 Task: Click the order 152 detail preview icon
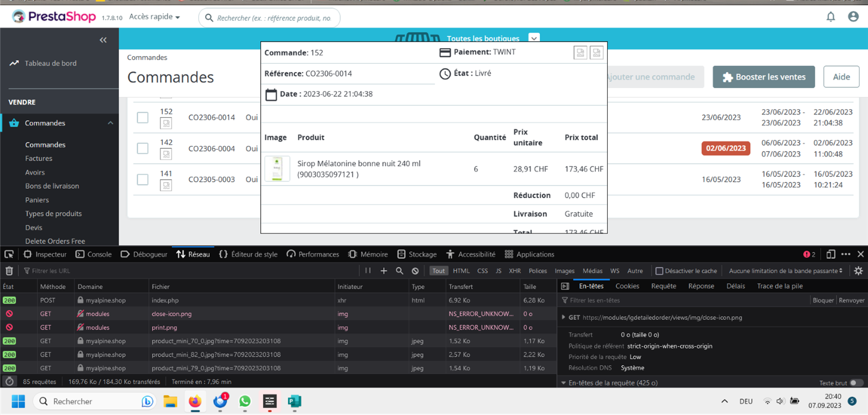click(166, 123)
